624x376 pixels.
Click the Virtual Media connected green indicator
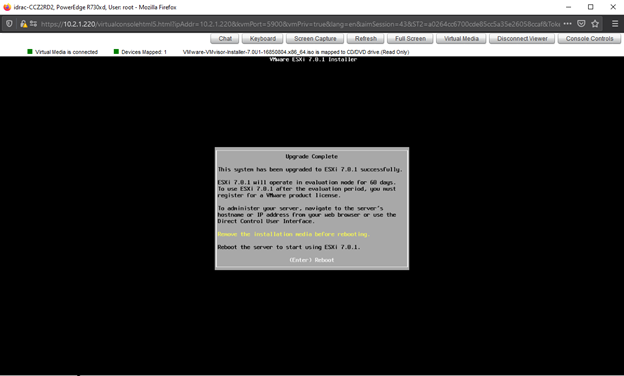(x=30, y=51)
